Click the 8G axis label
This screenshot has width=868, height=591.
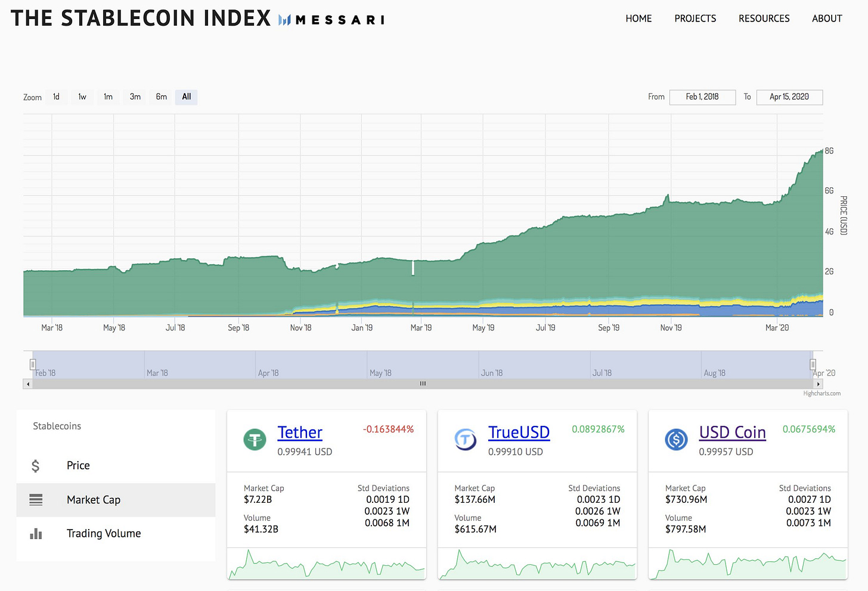coord(829,151)
